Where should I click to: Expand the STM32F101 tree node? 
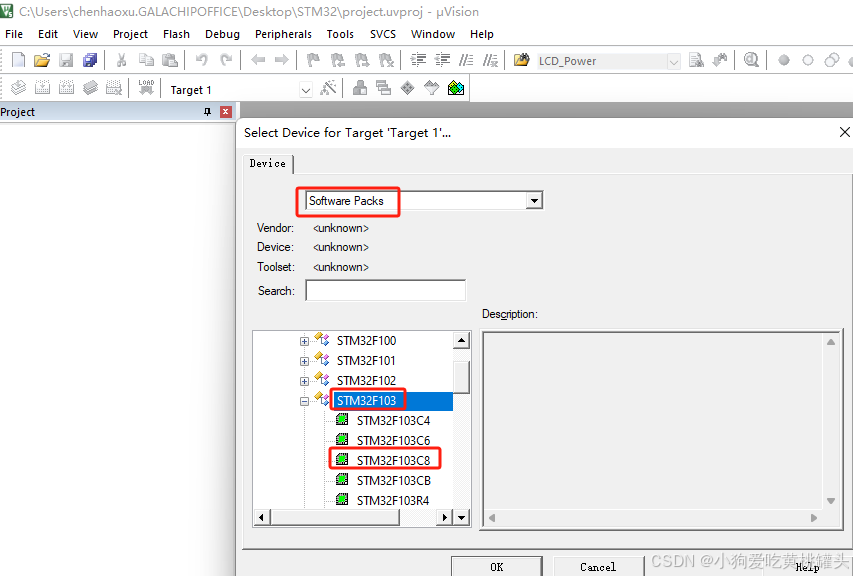[304, 361]
